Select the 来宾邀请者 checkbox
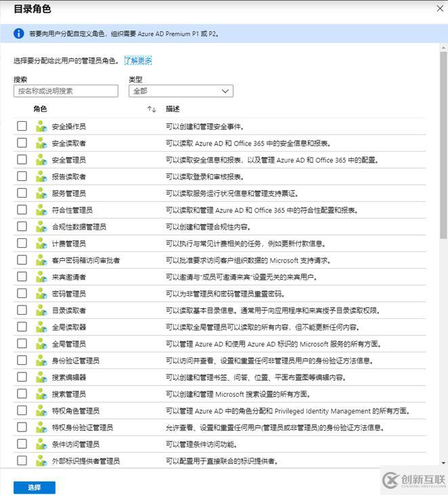 tap(22, 276)
